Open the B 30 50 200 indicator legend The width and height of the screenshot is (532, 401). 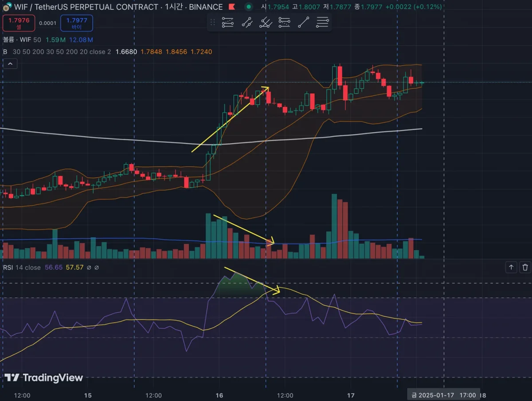point(57,52)
